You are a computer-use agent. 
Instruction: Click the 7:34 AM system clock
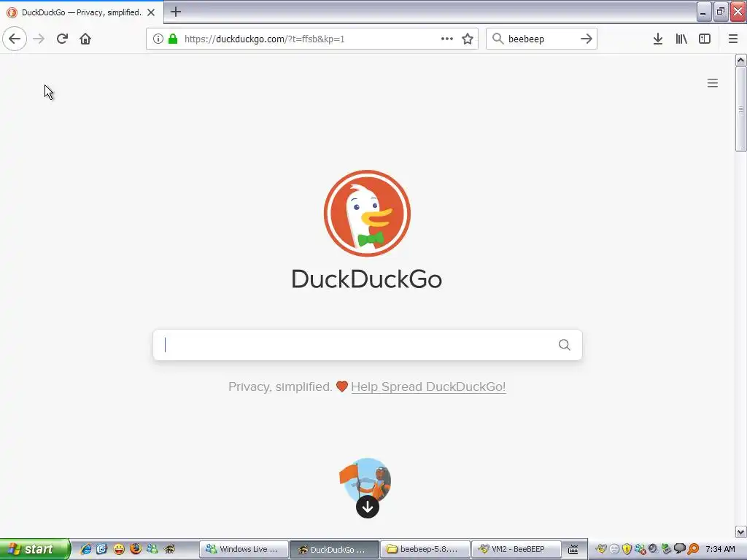point(720,549)
